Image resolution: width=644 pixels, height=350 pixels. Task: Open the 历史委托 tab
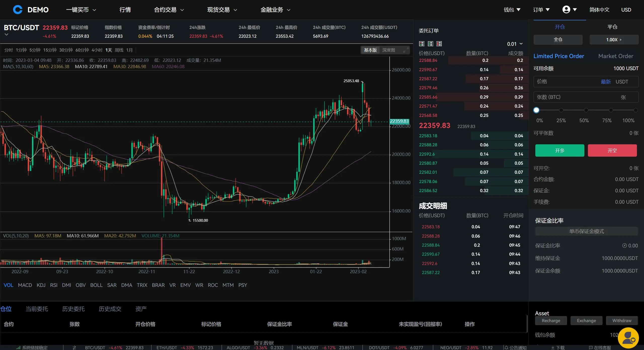click(x=73, y=309)
